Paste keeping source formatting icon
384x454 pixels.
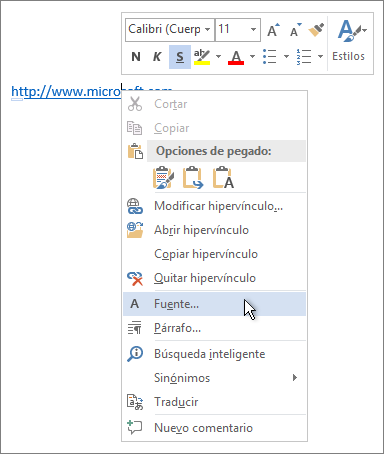163,178
